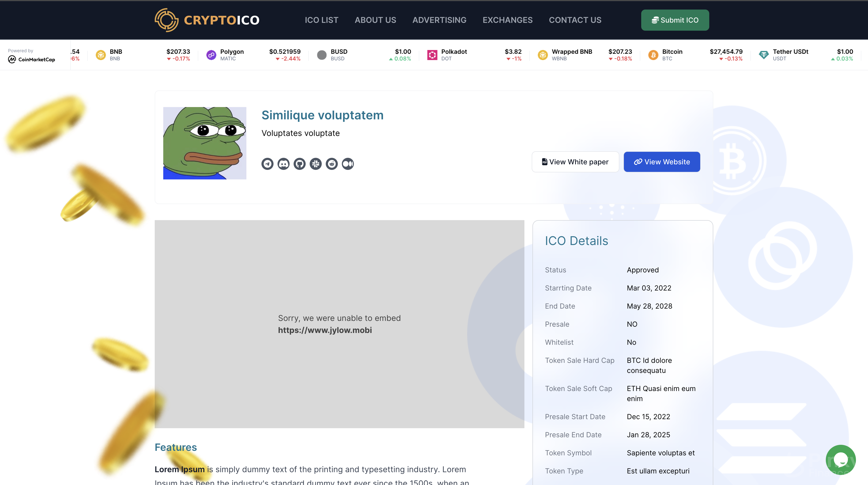Select the EXCHANGES tab
The image size is (868, 485).
coord(507,20)
